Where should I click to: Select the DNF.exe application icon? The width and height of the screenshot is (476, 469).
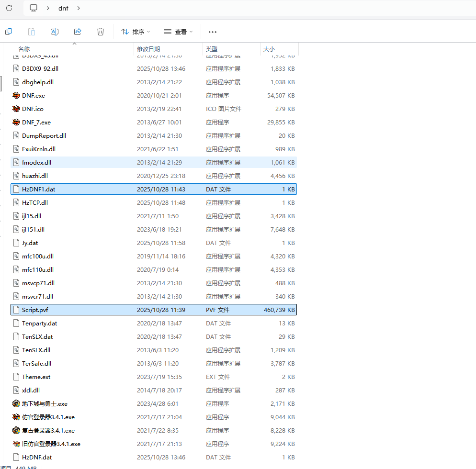tap(16, 96)
